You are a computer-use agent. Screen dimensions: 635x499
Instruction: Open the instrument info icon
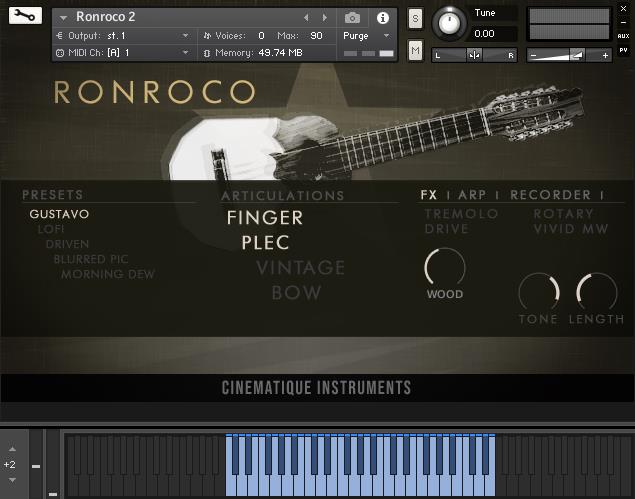[381, 18]
